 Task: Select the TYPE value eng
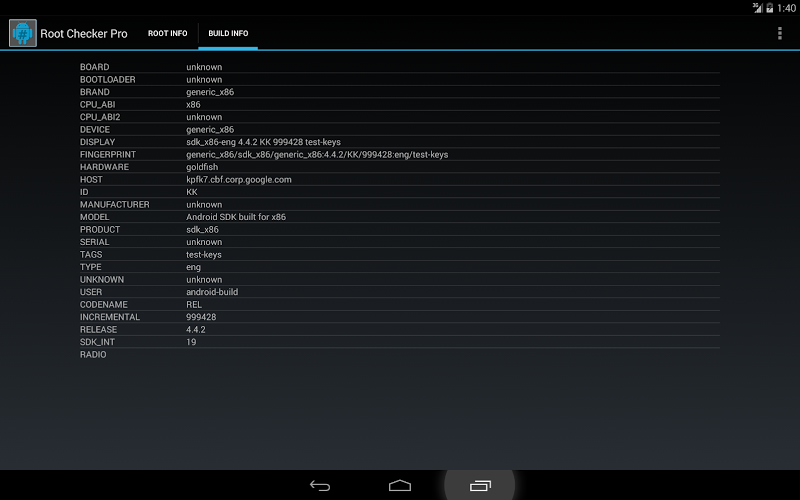point(193,267)
